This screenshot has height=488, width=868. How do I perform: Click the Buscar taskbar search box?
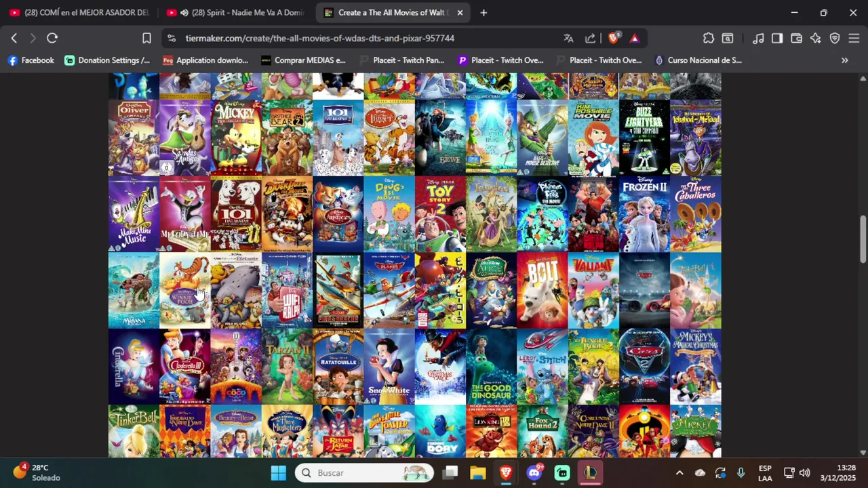click(365, 472)
